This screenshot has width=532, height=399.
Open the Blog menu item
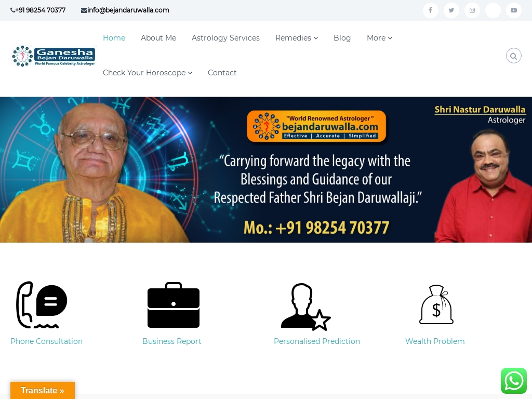[342, 38]
